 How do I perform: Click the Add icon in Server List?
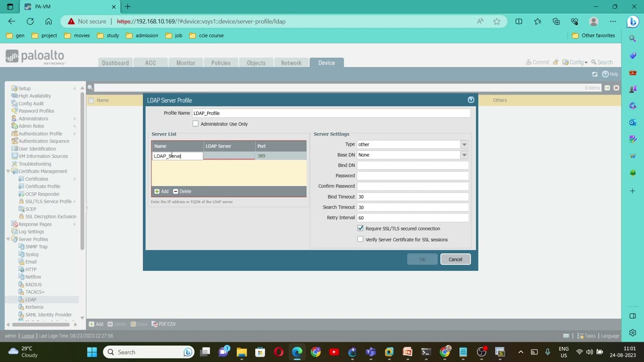157,191
